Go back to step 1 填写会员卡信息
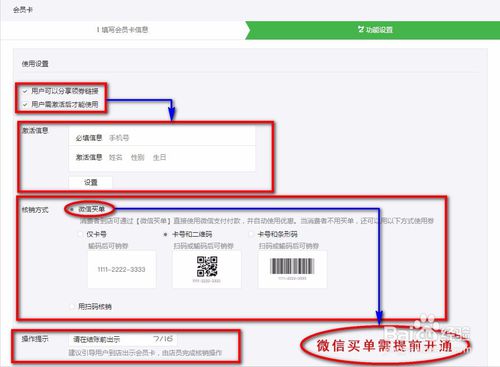 pos(122,30)
